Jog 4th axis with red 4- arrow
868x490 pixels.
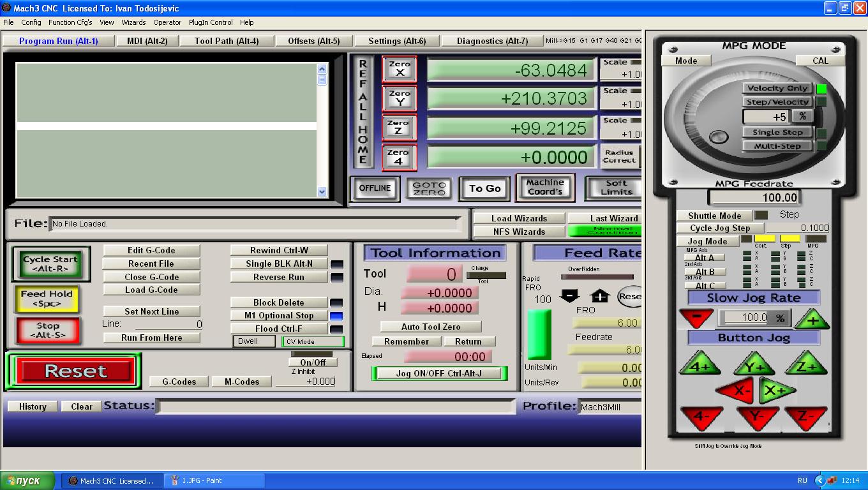point(701,418)
